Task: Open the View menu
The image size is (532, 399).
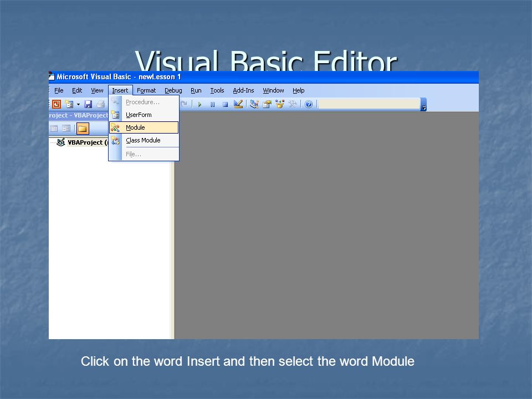Action: (x=97, y=90)
